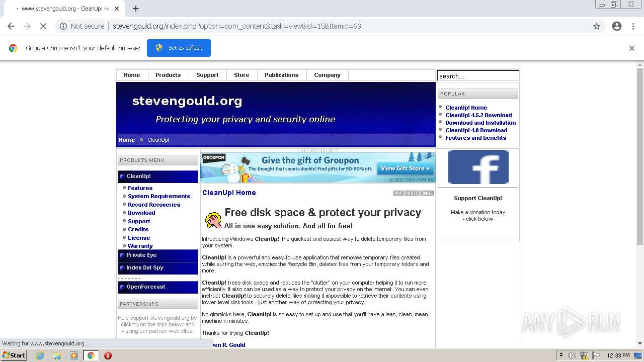The height and width of the screenshot is (362, 644).
Task: Click the network tray icon
Action: 584,355
